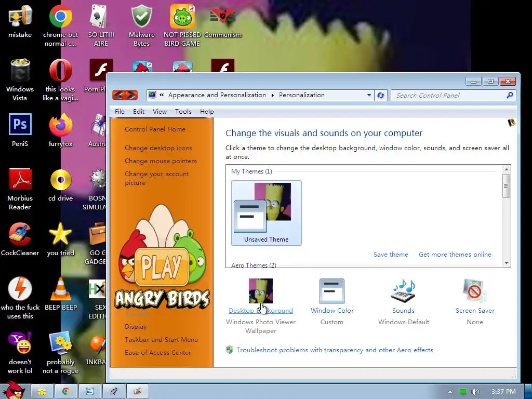Open the Photoshop Ps desktop icon
The image size is (532, 399).
point(20,125)
